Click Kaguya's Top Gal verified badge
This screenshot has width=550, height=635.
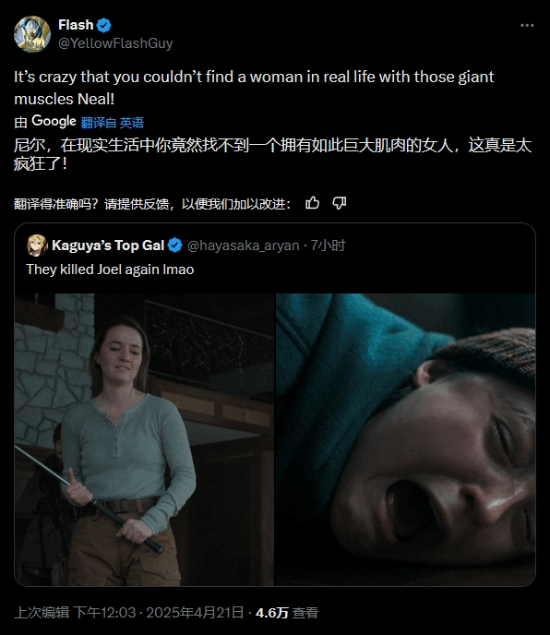(x=175, y=245)
